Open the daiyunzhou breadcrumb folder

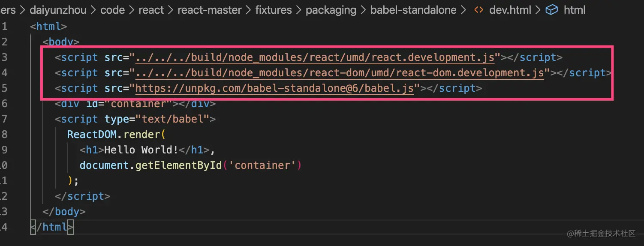[57, 10]
